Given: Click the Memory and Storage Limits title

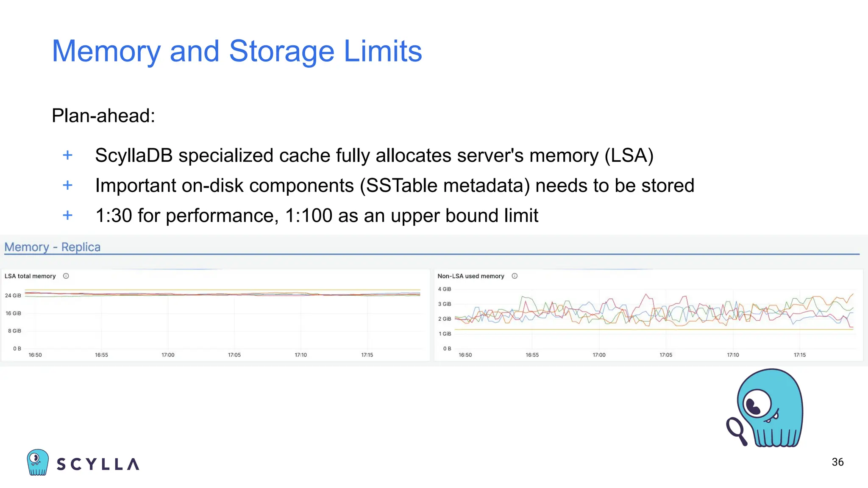Looking at the screenshot, I should pyautogui.click(x=236, y=51).
